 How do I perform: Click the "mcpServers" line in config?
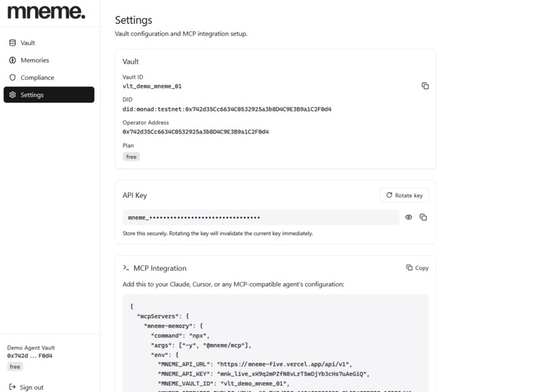click(163, 316)
